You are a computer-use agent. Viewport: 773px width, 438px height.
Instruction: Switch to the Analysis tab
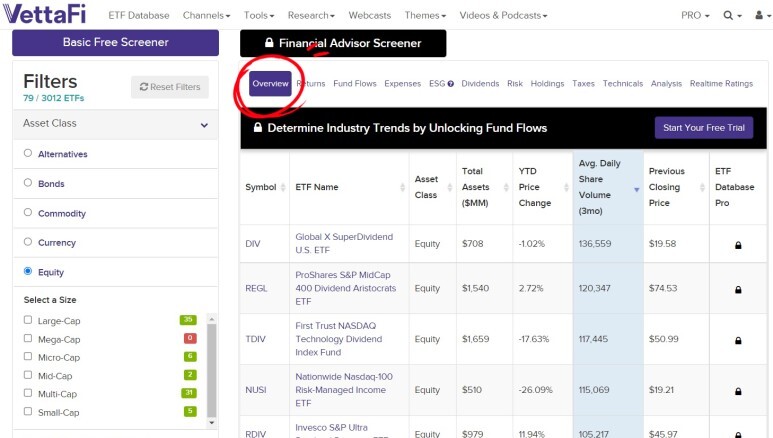pos(666,84)
